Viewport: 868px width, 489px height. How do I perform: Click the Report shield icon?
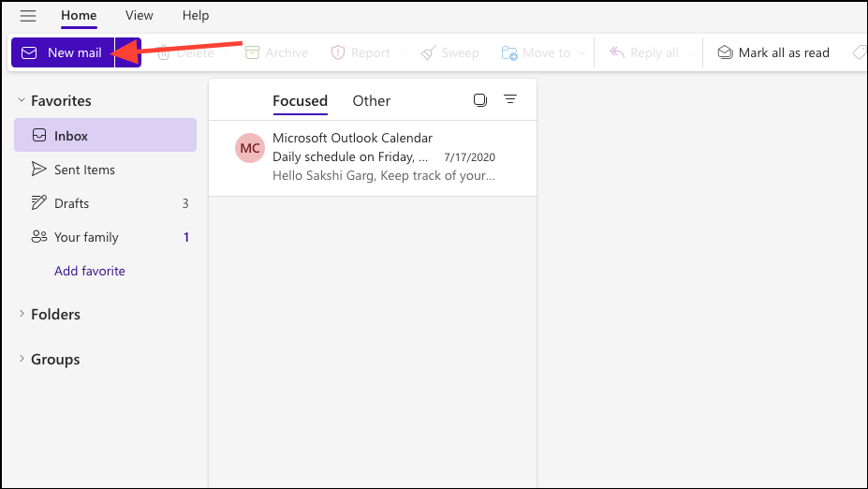click(338, 52)
